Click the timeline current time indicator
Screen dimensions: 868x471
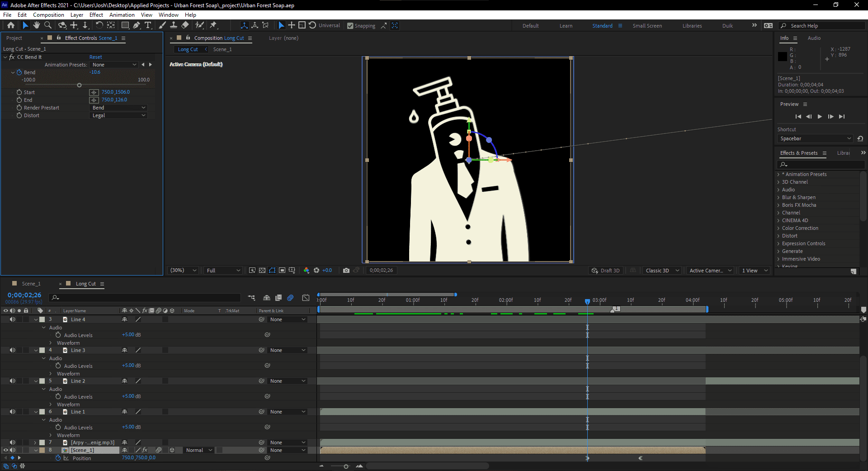pos(587,301)
